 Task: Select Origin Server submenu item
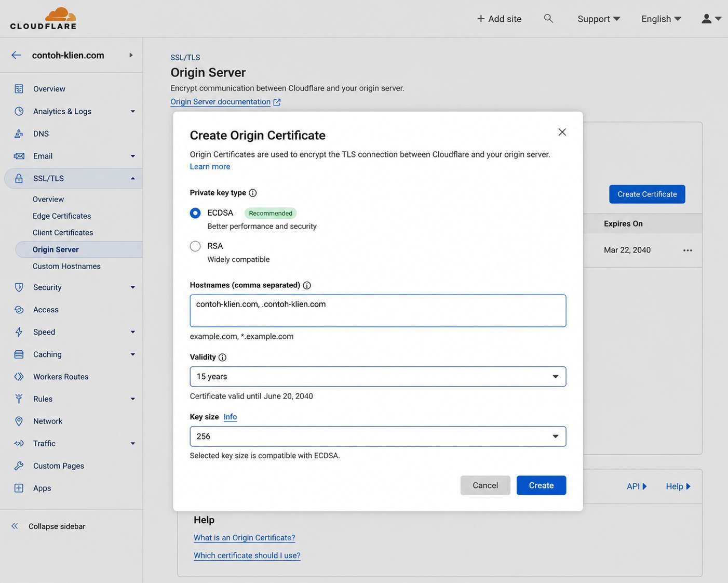point(78,249)
